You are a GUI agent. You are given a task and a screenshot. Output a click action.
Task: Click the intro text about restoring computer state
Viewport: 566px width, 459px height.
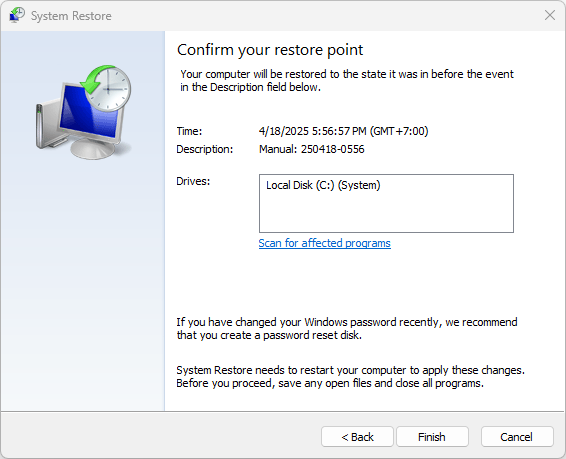347,80
